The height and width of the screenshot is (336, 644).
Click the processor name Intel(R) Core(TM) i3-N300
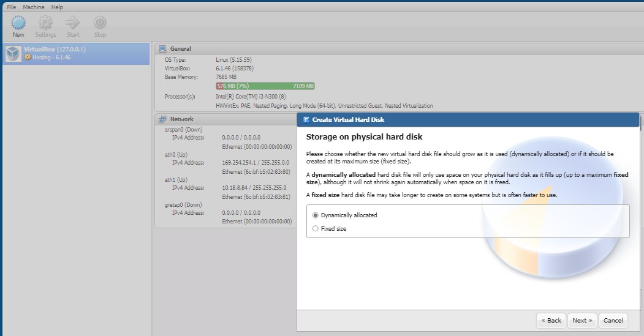[x=247, y=97]
